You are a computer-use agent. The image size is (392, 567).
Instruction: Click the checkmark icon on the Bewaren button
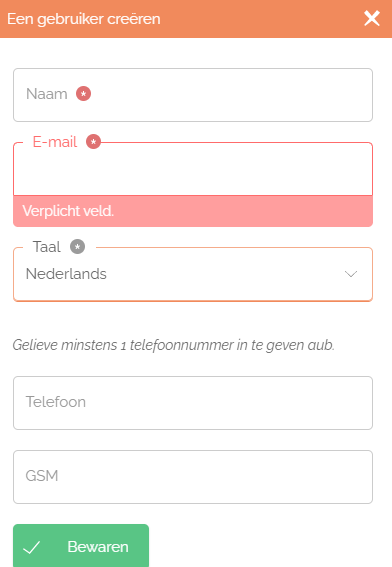(x=32, y=547)
